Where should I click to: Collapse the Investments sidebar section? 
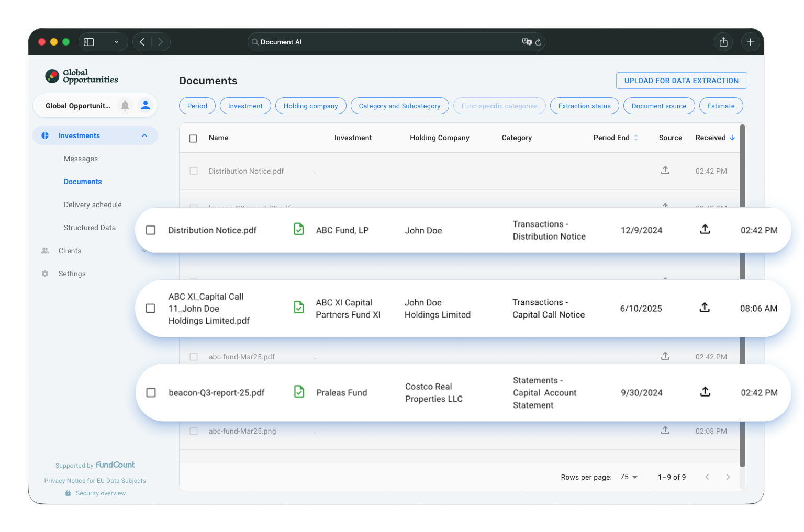point(144,135)
